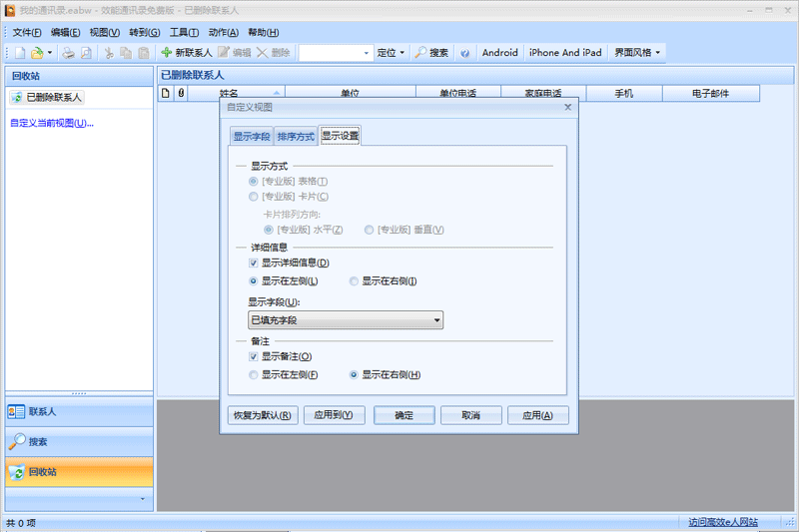Click the paste icon in toolbar
This screenshot has width=799, height=532.
pyautogui.click(x=144, y=53)
